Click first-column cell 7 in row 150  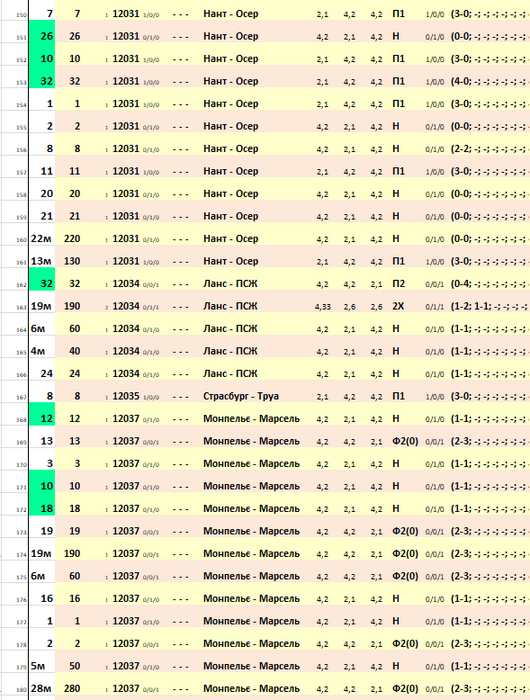coord(50,14)
